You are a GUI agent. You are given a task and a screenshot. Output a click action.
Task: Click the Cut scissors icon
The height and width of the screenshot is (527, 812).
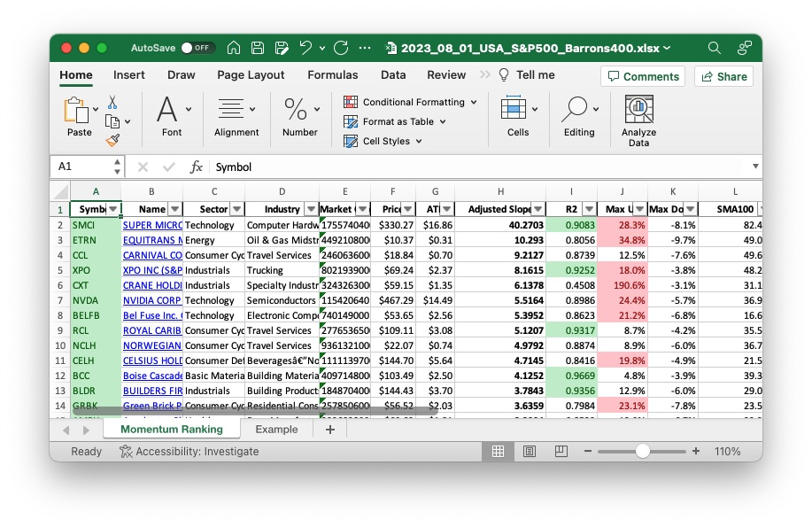[x=112, y=103]
